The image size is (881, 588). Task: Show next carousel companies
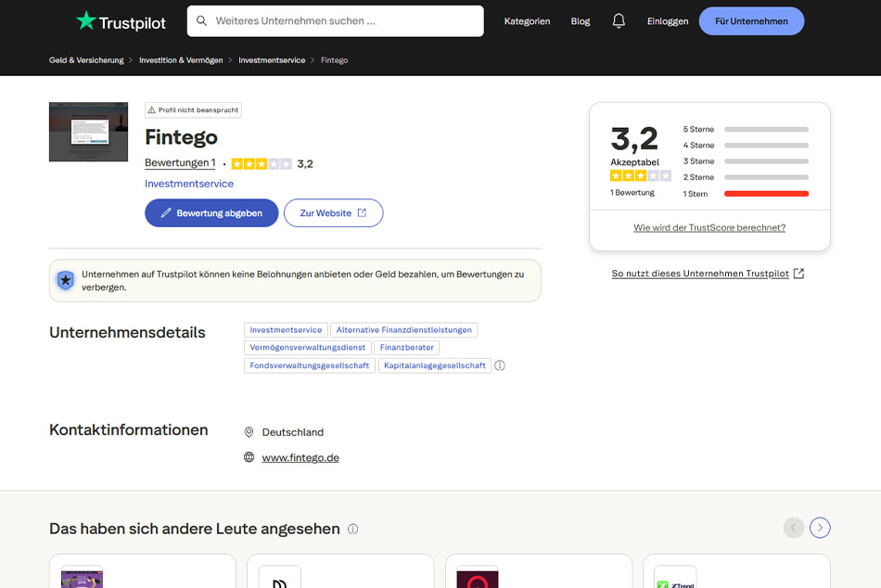[x=820, y=528]
